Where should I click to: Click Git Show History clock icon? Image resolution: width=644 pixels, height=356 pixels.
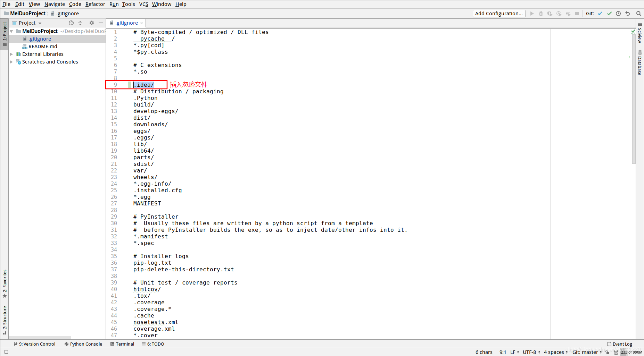coord(618,14)
